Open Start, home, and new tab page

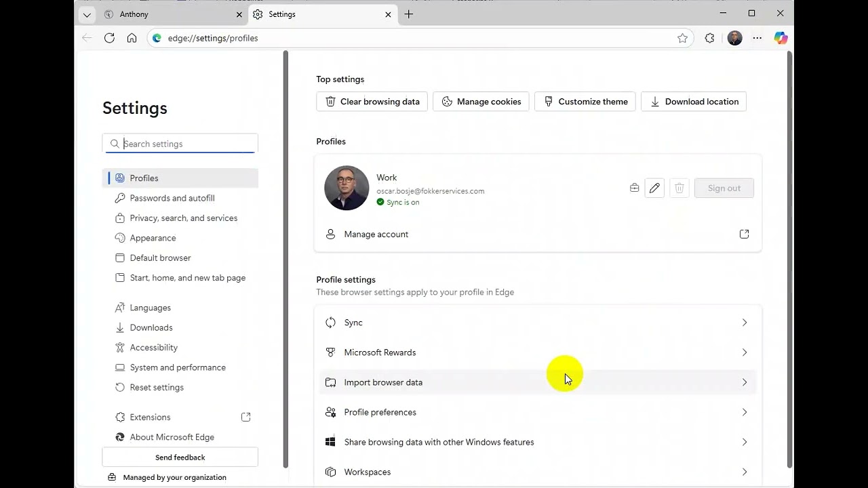point(180,278)
